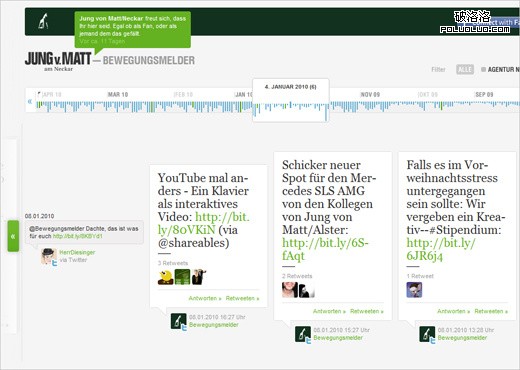The height and width of the screenshot is (370, 520).
Task: Open HerrDiesinger's profile name link
Action: (77, 252)
